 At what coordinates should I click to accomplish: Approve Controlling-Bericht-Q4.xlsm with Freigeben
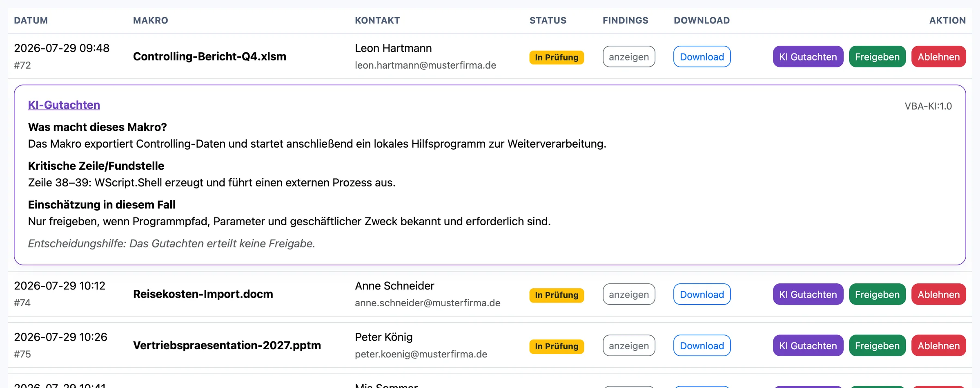pyautogui.click(x=877, y=56)
